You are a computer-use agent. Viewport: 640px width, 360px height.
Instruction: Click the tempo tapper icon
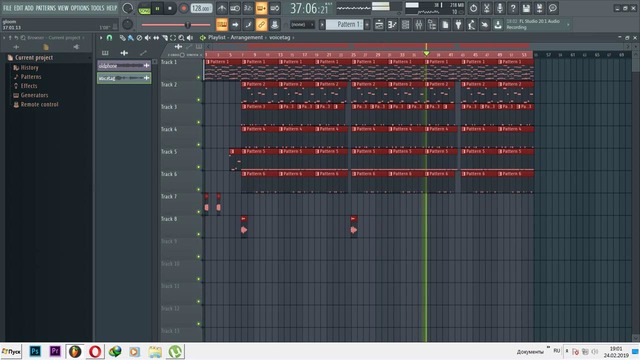(x=471, y=25)
